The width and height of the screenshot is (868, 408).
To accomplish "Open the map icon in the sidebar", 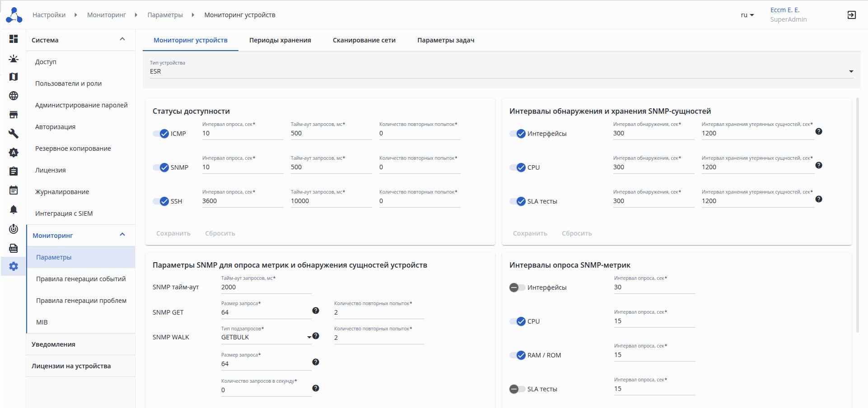I will coord(14,77).
